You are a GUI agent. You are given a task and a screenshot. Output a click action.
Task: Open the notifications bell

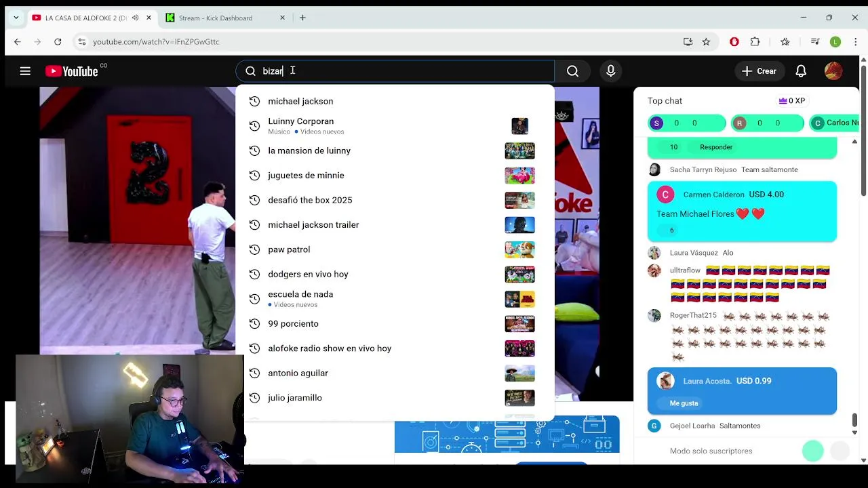click(801, 71)
